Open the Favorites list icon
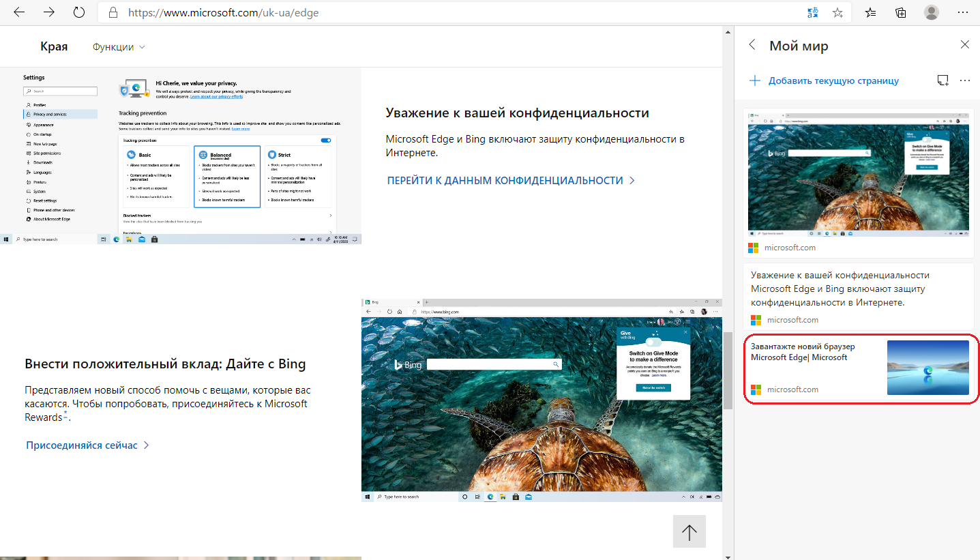The width and height of the screenshot is (980, 560). point(871,12)
